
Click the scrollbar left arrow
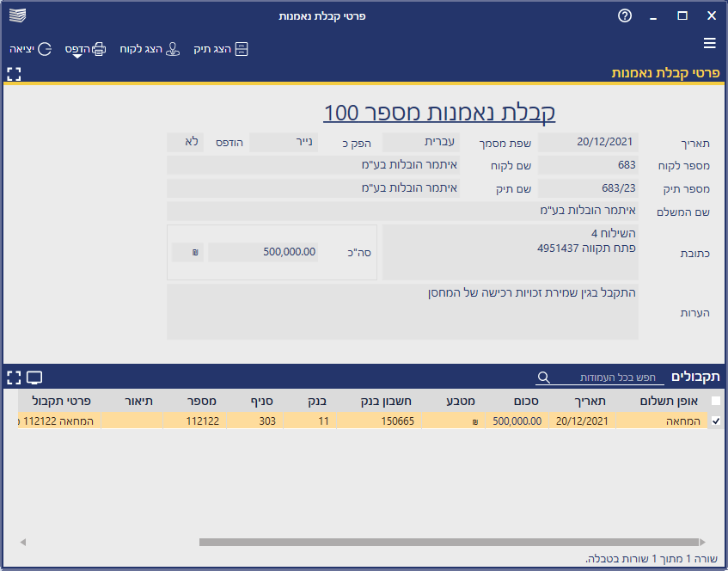click(22, 543)
